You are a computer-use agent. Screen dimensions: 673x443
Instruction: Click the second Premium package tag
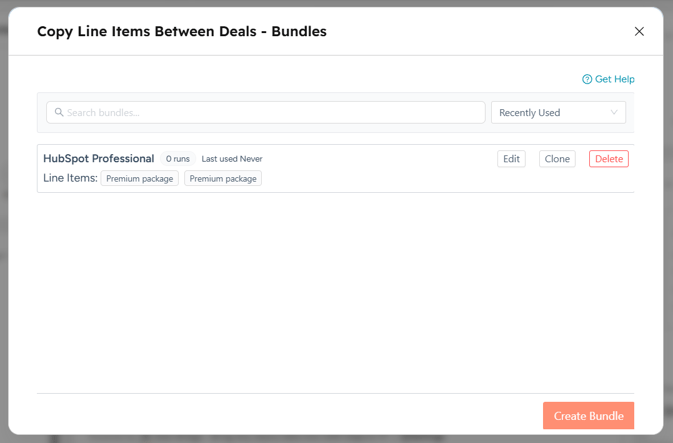tap(223, 179)
